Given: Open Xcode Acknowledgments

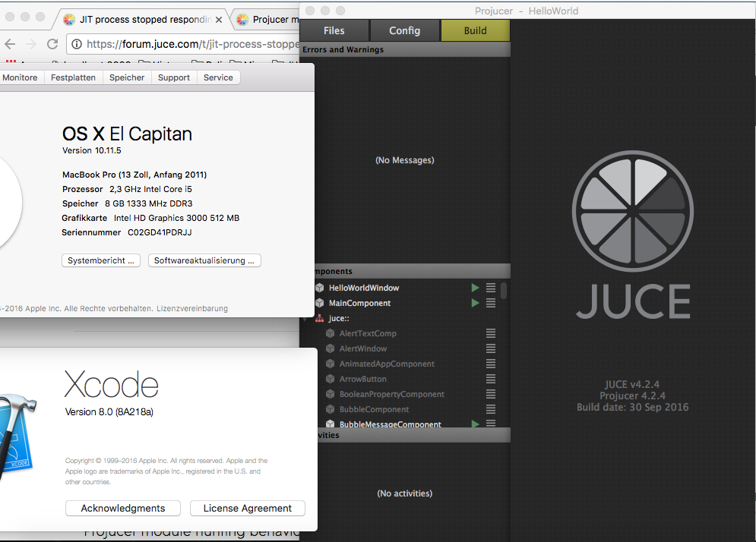Looking at the screenshot, I should [123, 509].
